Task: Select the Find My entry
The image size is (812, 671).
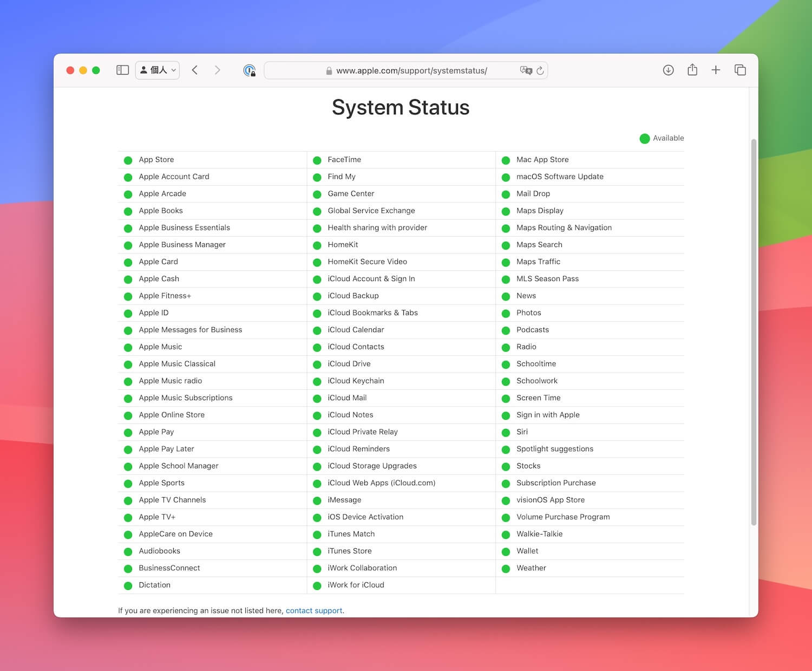Action: (x=342, y=177)
